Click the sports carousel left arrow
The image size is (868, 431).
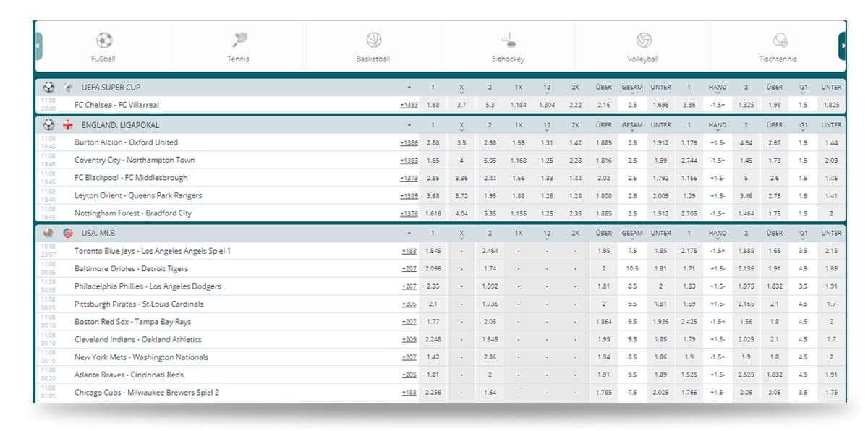coord(38,46)
